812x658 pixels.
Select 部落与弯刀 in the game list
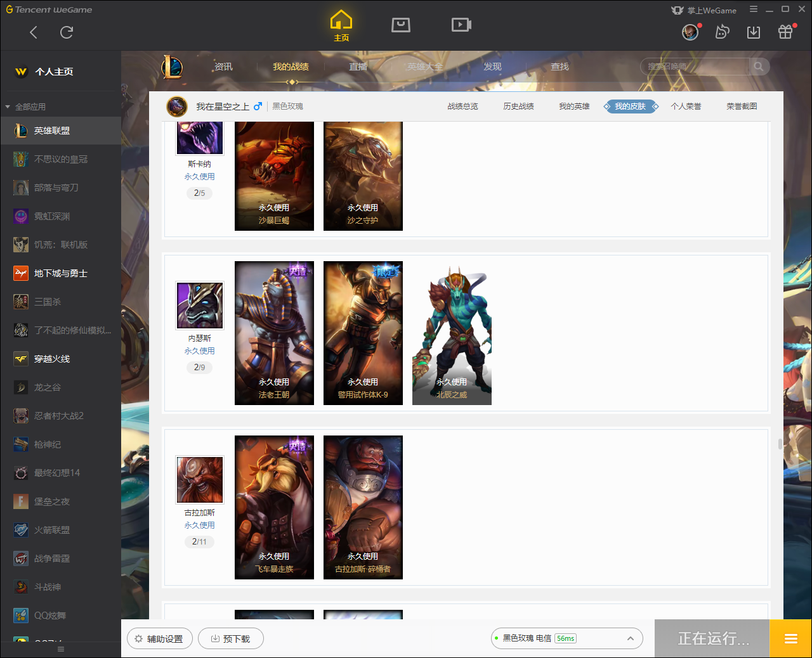pos(60,188)
